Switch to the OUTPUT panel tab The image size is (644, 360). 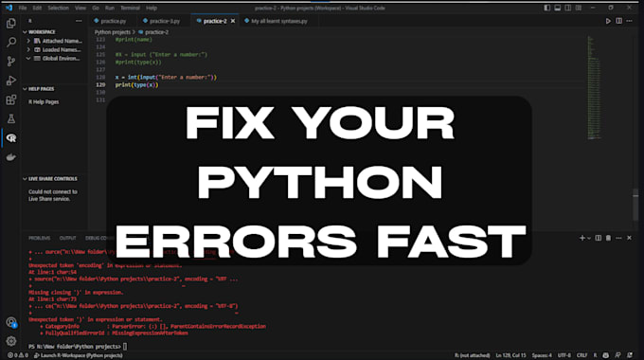click(68, 238)
